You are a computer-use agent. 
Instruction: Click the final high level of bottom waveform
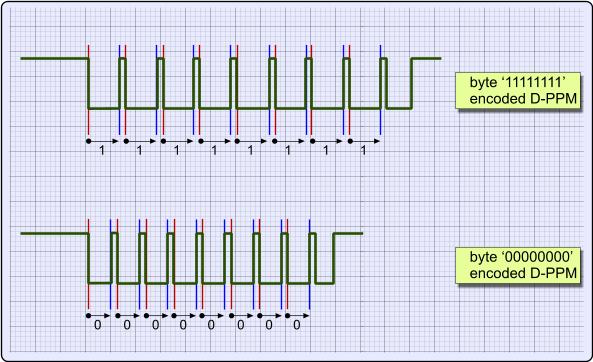pyautogui.click(x=348, y=233)
